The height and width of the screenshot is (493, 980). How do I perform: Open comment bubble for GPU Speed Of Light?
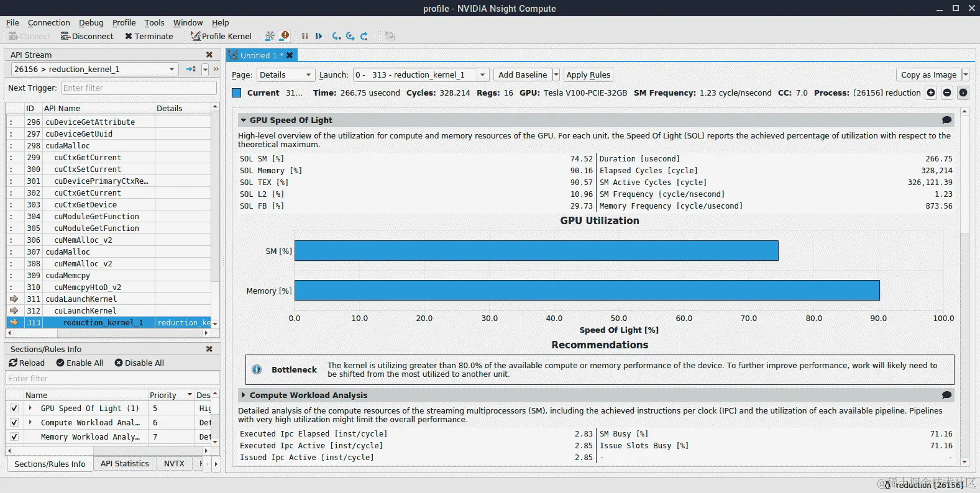click(946, 120)
